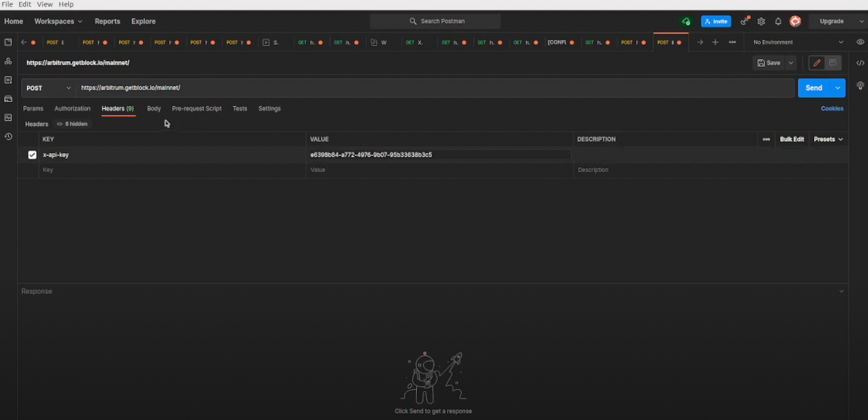
Task: Open the Environments sidebar panel
Action: [8, 80]
